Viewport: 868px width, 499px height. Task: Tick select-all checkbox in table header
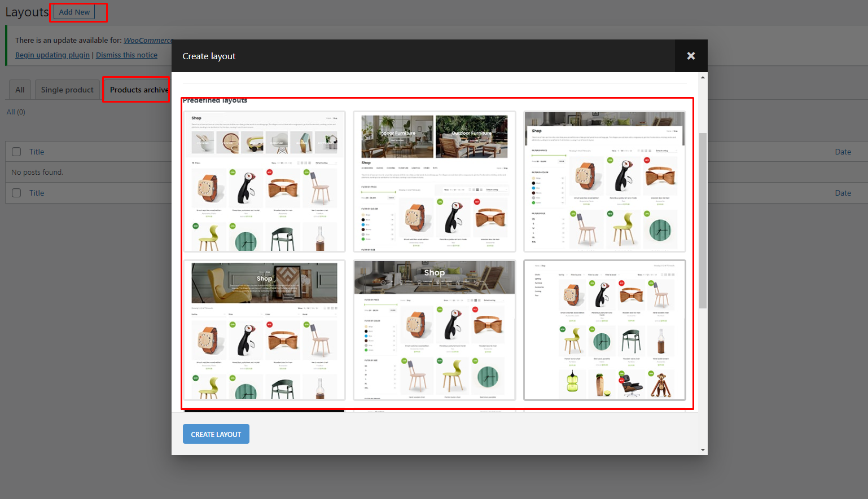(16, 152)
